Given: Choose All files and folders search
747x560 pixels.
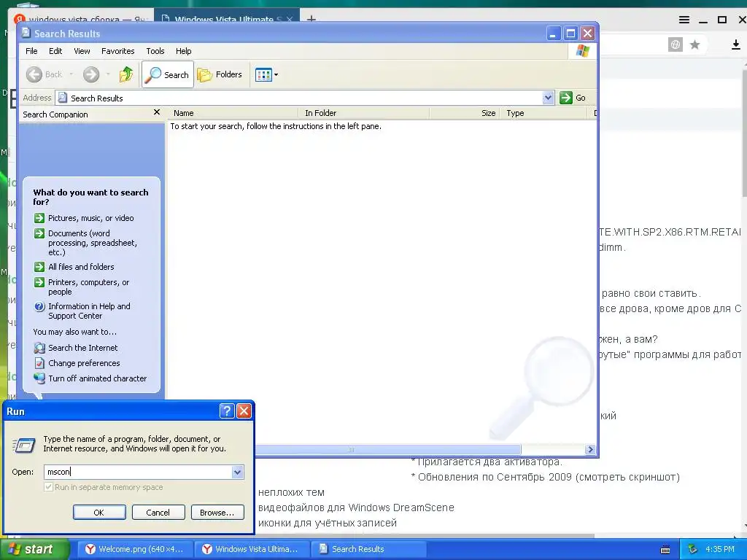Looking at the screenshot, I should pos(81,267).
